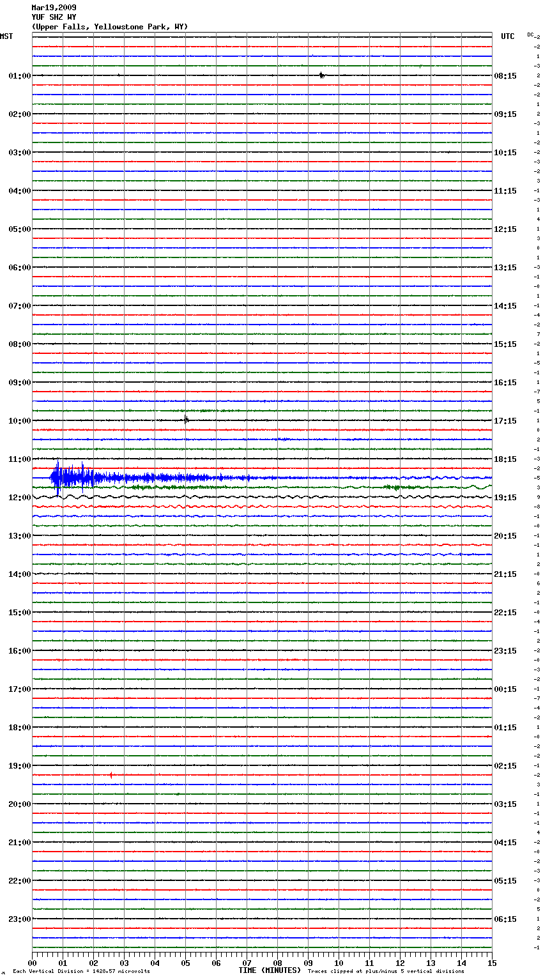Click the 05:15 UTC time label
This screenshot has width=543, height=980.
coord(505,881)
